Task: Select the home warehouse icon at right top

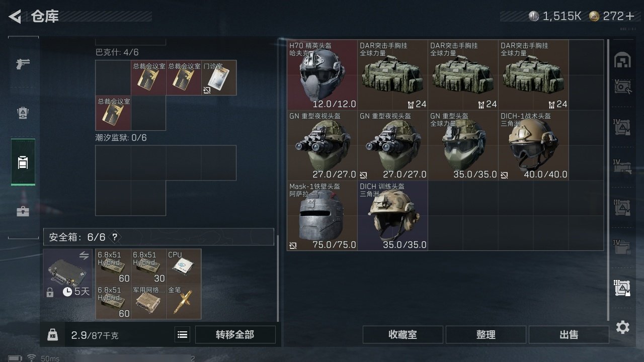Action: coord(623,60)
